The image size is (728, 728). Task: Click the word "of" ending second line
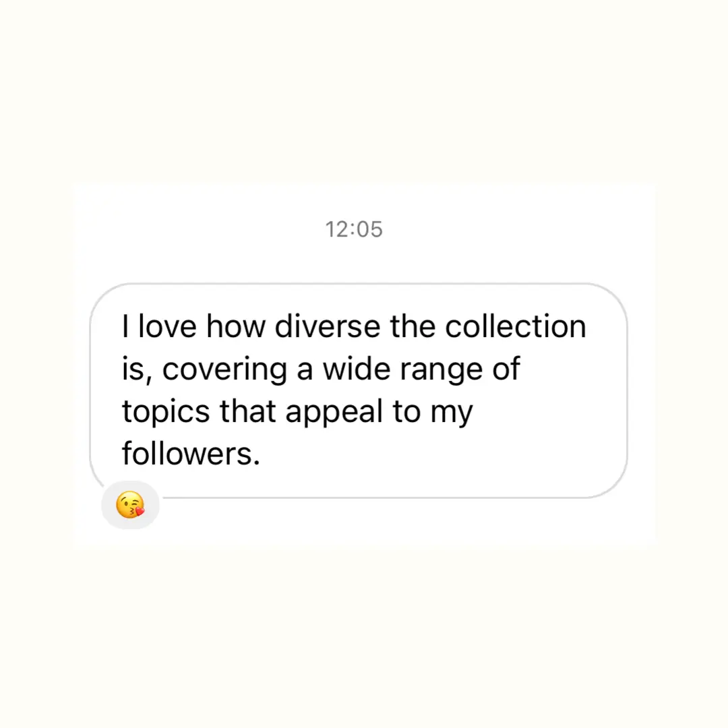pyautogui.click(x=506, y=369)
